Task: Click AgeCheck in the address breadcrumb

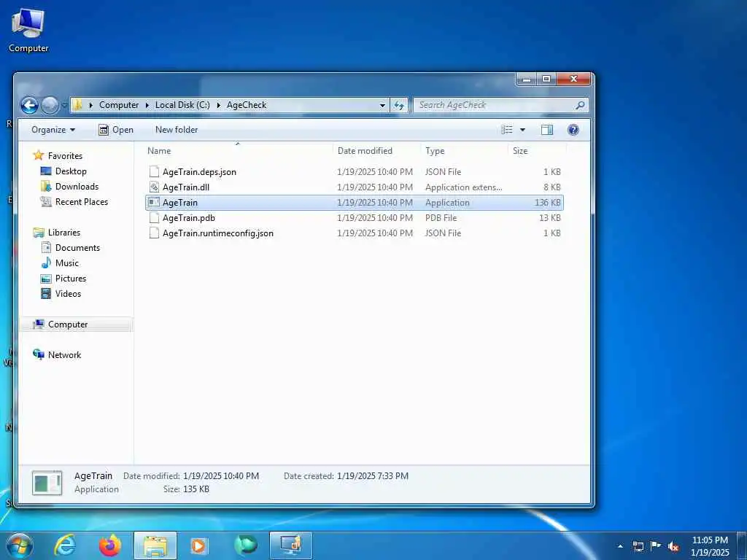Action: [247, 105]
